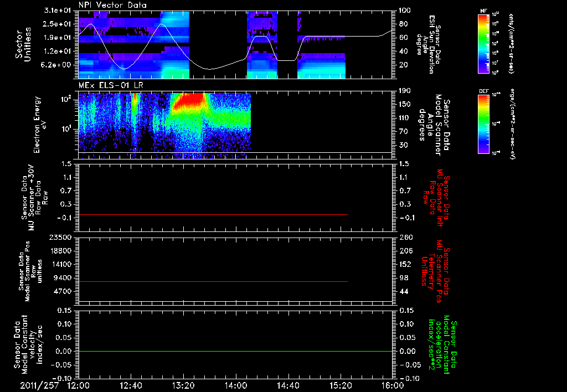Screen dimensions: 567x392
Task: Click the 260 telemetry tick label
Action: pyautogui.click(x=406, y=238)
